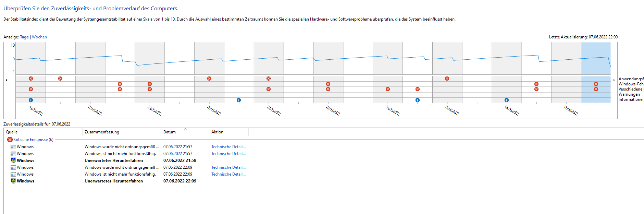This screenshot has height=214, width=644.
Task: Select the miscellaneous failure icon on 01.06.2022
Action: (418, 89)
